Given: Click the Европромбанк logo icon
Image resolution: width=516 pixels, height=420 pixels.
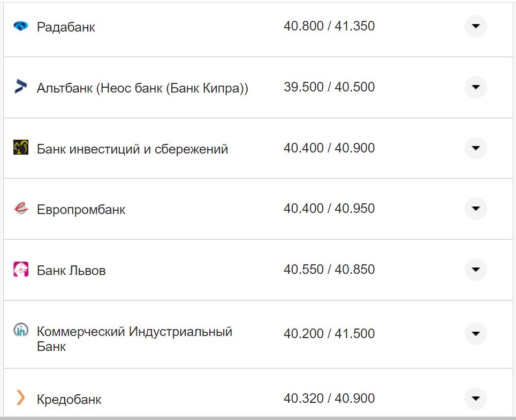Looking at the screenshot, I should click(20, 208).
